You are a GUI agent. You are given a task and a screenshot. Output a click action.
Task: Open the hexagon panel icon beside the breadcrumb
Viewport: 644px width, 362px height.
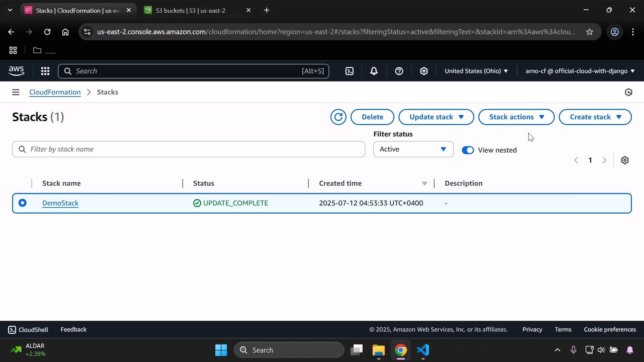(x=629, y=92)
